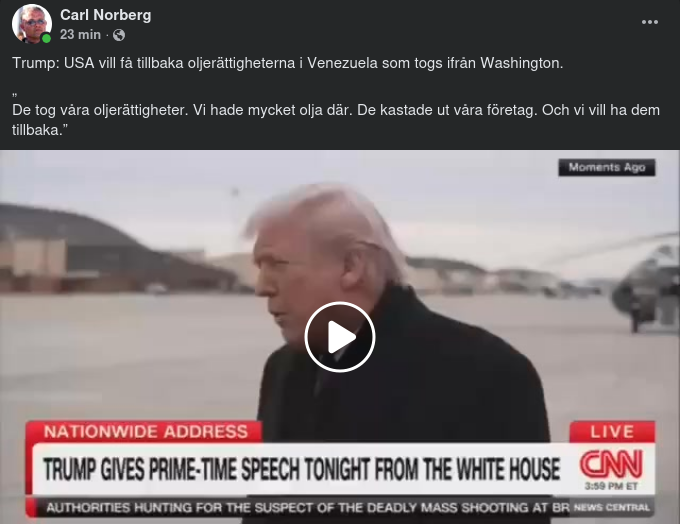Screen dimensions: 680x524
Task: Click the green online status dot
Action: (x=46, y=39)
